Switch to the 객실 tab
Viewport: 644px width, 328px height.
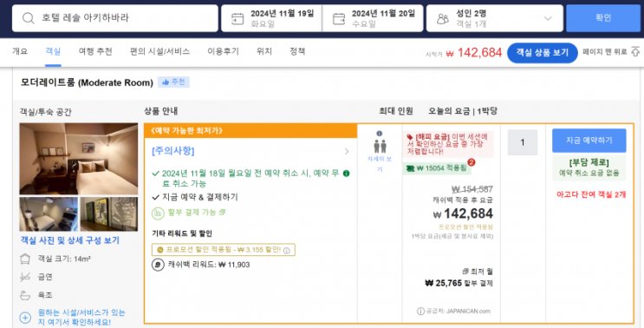[x=53, y=51]
